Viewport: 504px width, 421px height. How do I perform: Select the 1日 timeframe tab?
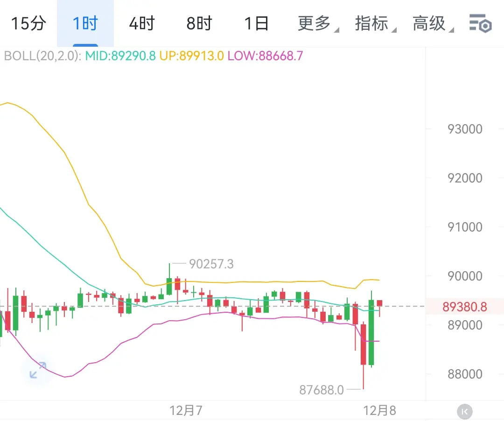[256, 23]
